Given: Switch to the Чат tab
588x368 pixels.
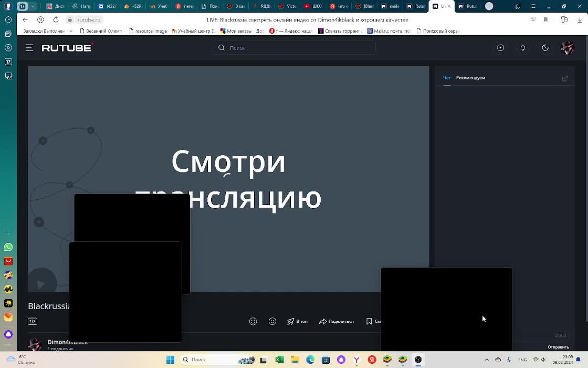Looking at the screenshot, I should [x=447, y=78].
